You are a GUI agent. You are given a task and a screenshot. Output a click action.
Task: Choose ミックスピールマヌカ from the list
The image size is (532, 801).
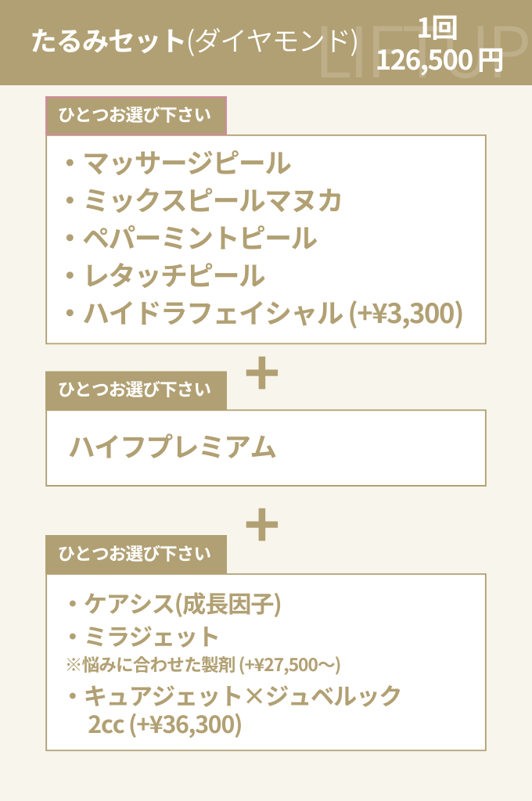coord(212,201)
